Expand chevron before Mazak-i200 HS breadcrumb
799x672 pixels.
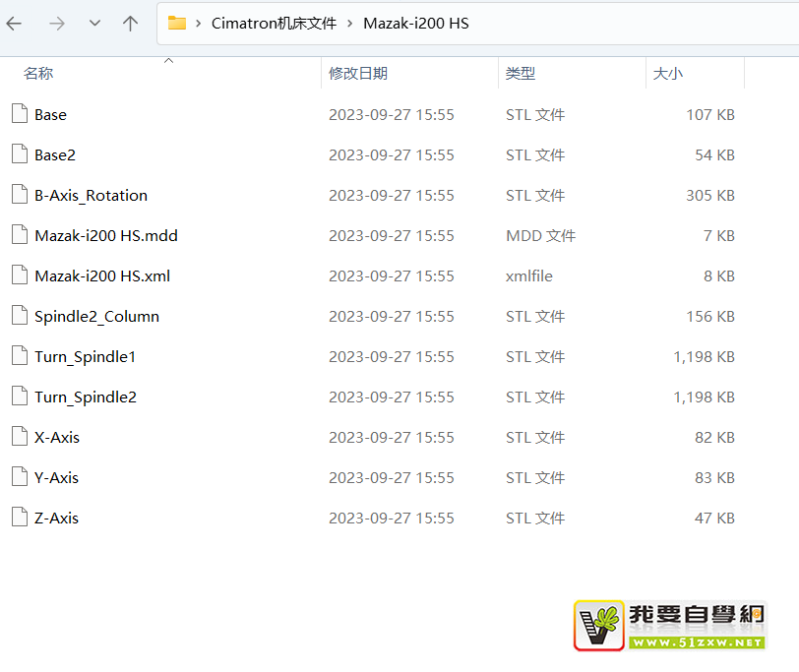tap(349, 24)
